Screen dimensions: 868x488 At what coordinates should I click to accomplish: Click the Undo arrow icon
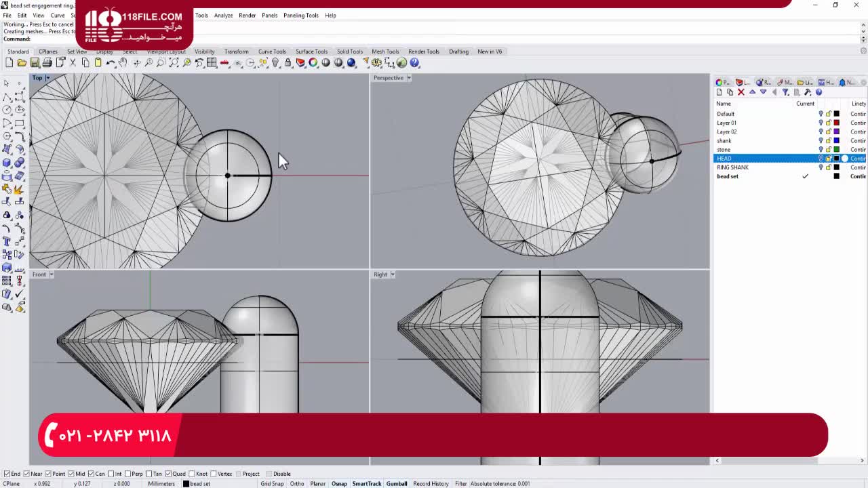(x=111, y=63)
